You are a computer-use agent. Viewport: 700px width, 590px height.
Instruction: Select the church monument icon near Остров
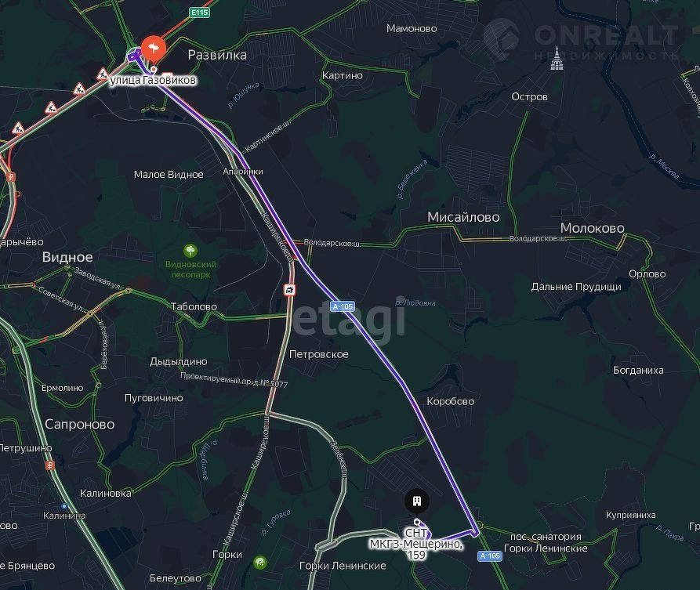pos(557,59)
